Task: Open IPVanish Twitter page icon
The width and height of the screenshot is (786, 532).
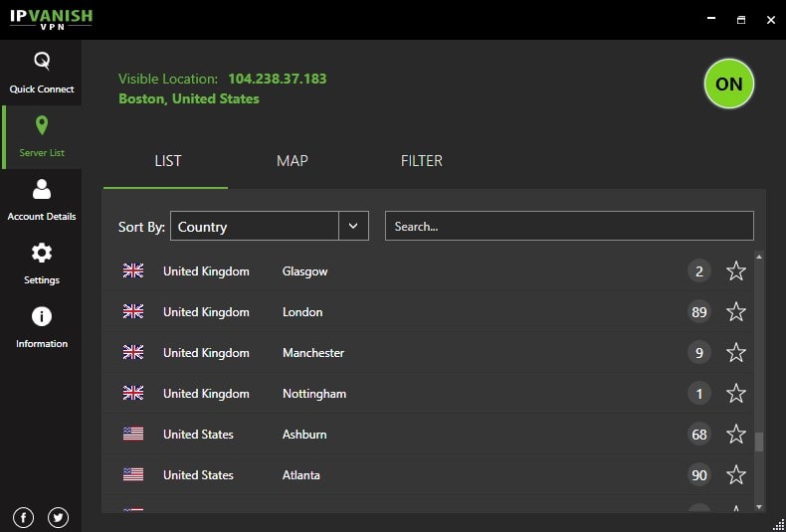Action: coord(58,517)
